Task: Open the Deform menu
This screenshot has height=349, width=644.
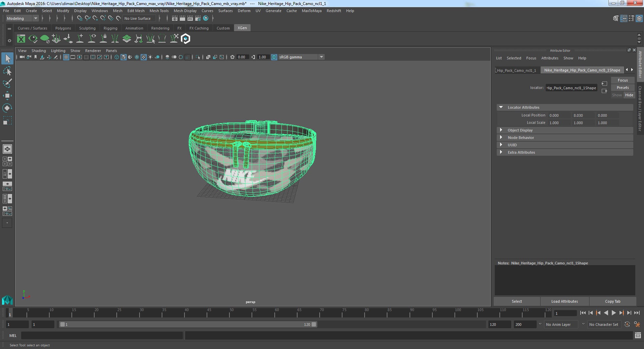Action: coord(244,11)
